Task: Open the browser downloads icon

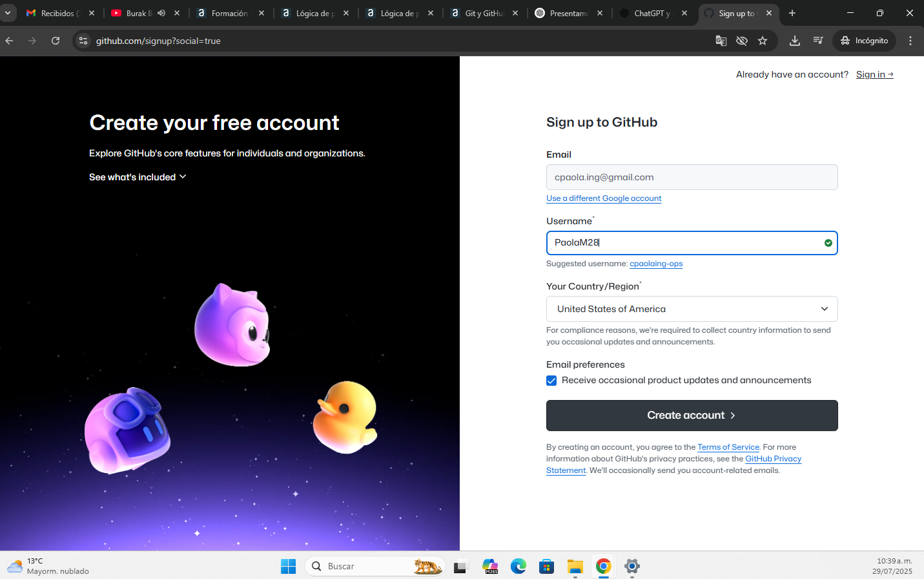Action: click(795, 41)
